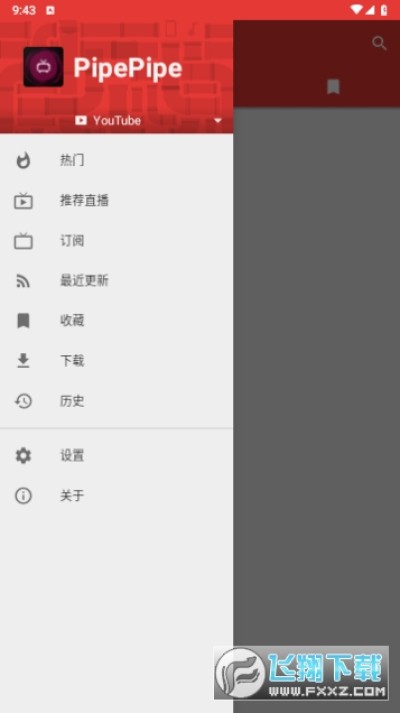Click the PipePipe title text in the header

128,68
